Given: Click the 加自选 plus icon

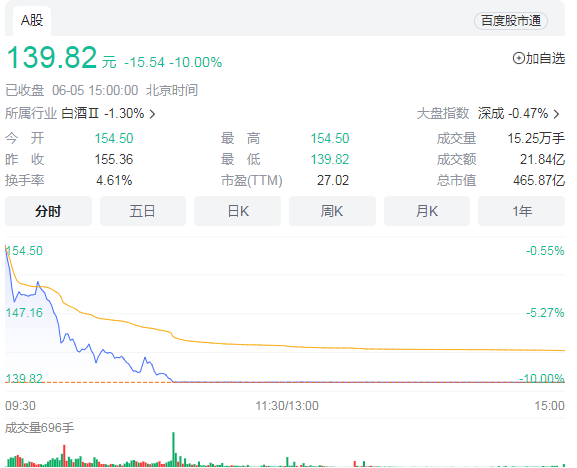Looking at the screenshot, I should tap(519, 58).
